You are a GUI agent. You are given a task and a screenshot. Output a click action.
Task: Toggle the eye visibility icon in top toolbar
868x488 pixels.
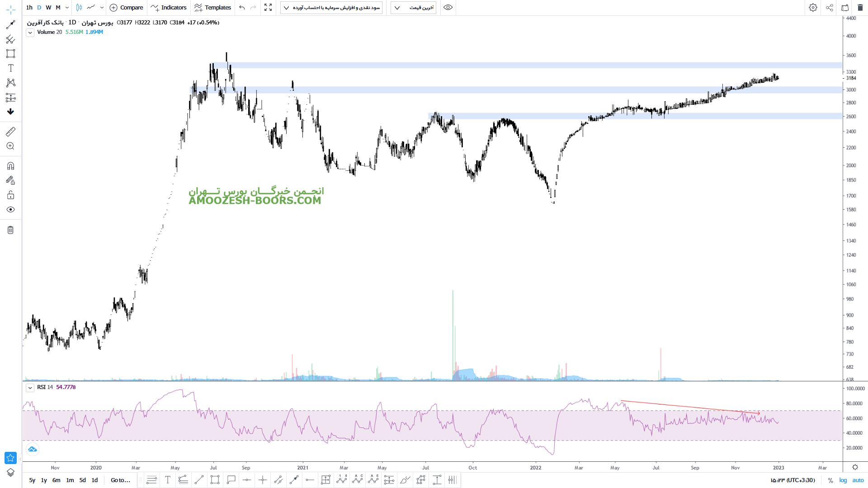[x=448, y=8]
